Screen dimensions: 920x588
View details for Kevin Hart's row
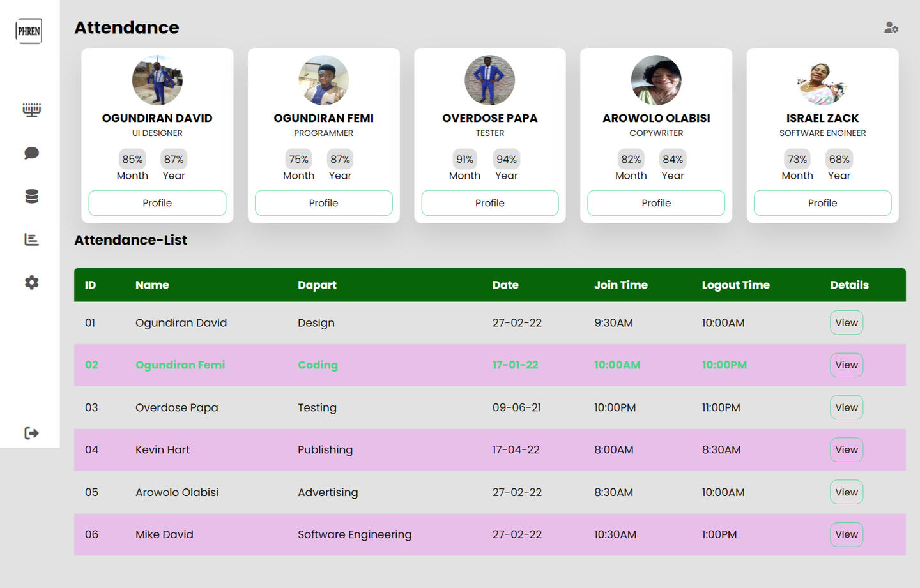point(846,449)
